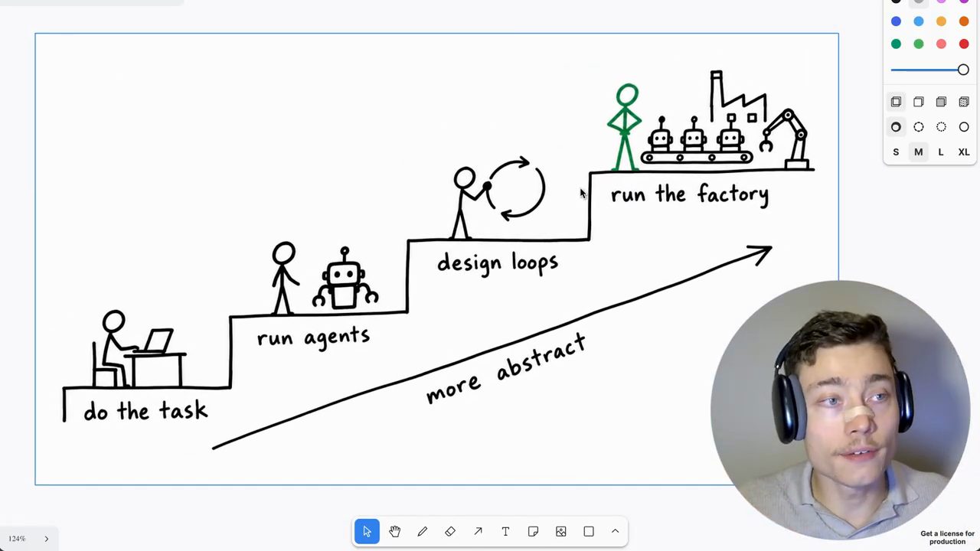Pick the dark green color swatch
This screenshot has height=551, width=980.
click(896, 44)
